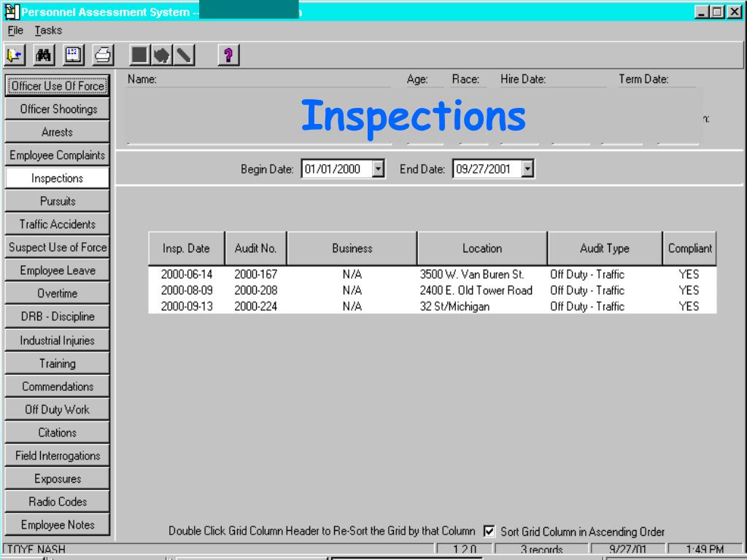Viewport: 747px width, 560px height.
Task: Click the Business column header
Action: coord(352,248)
